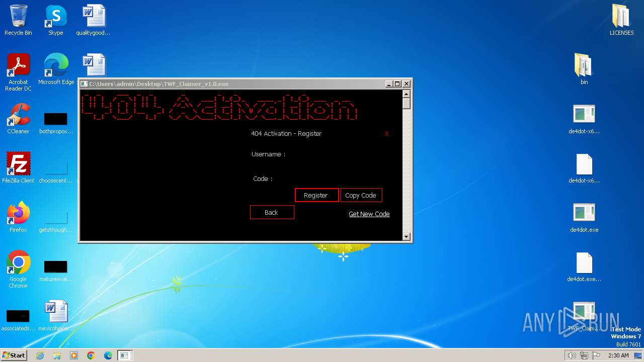Maximize the TWF_Claimer console window
Viewport: 644px width, 362px height.
[397, 84]
